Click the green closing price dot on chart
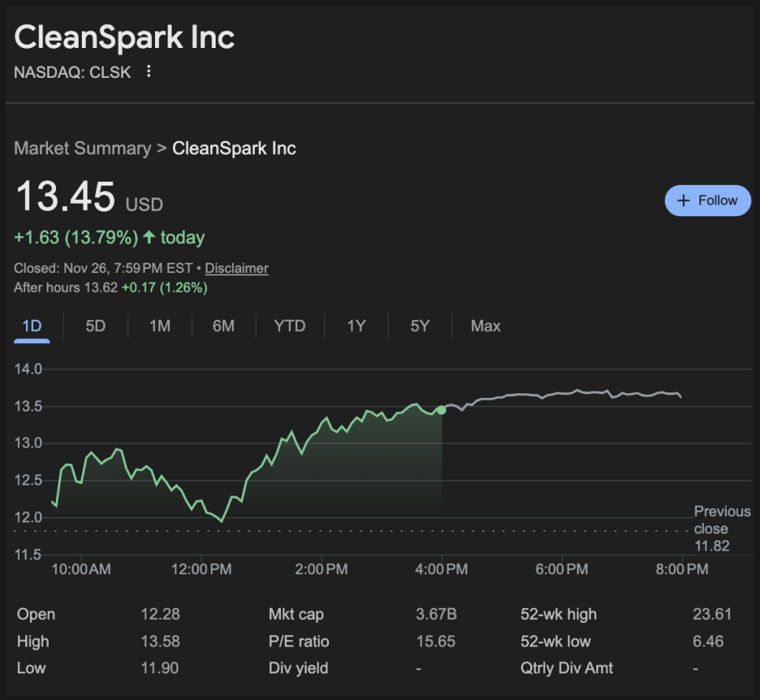Image resolution: width=760 pixels, height=700 pixels. (441, 410)
